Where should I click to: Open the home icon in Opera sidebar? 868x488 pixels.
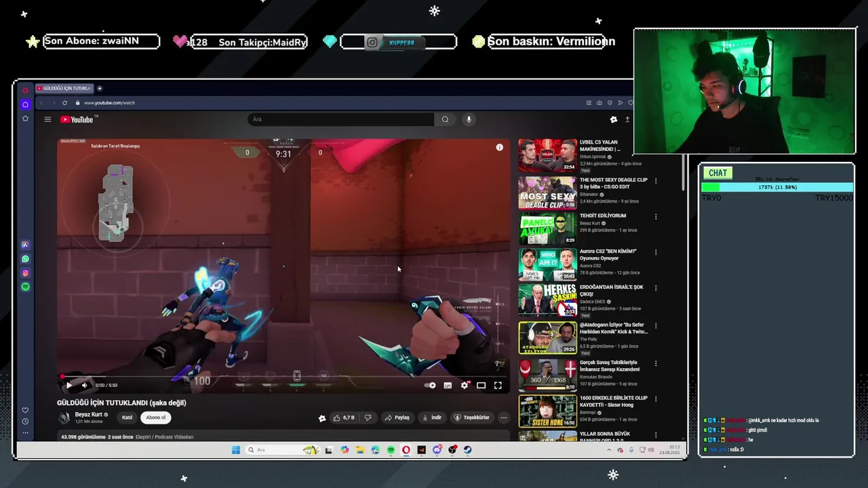pos(25,104)
